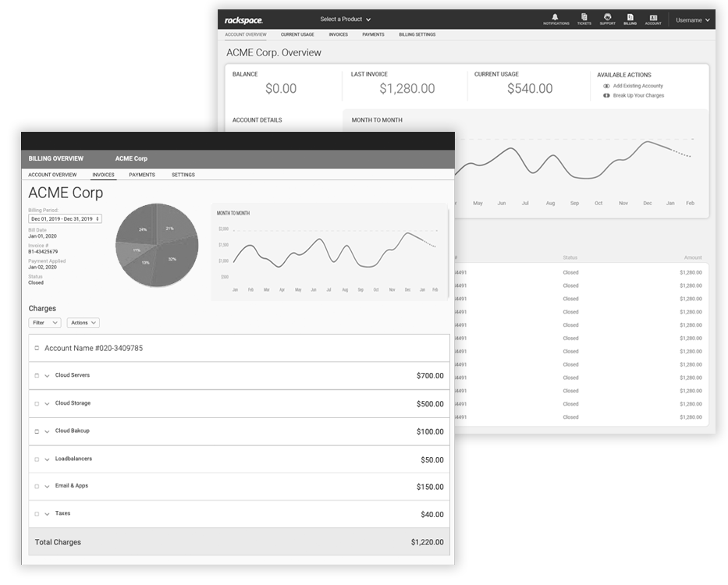The width and height of the screenshot is (728, 585).
Task: Expand the Cloud Servers charges row
Action: pos(47,376)
